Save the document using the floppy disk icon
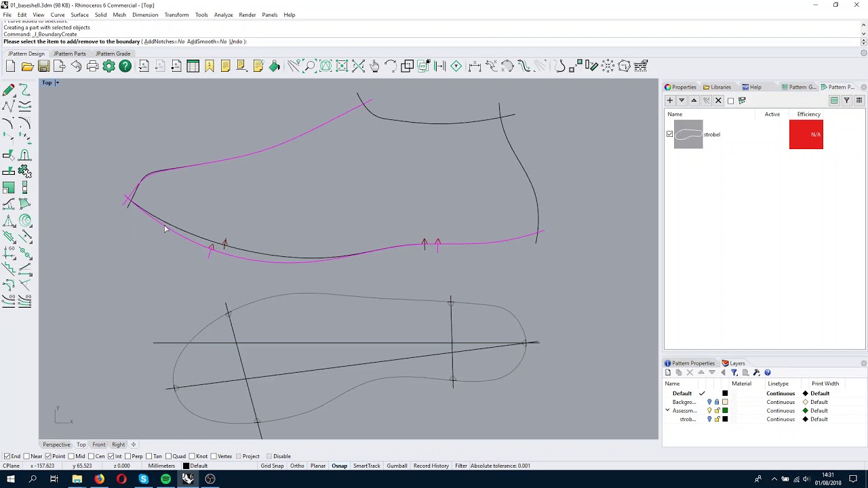868x488 pixels. [43, 66]
